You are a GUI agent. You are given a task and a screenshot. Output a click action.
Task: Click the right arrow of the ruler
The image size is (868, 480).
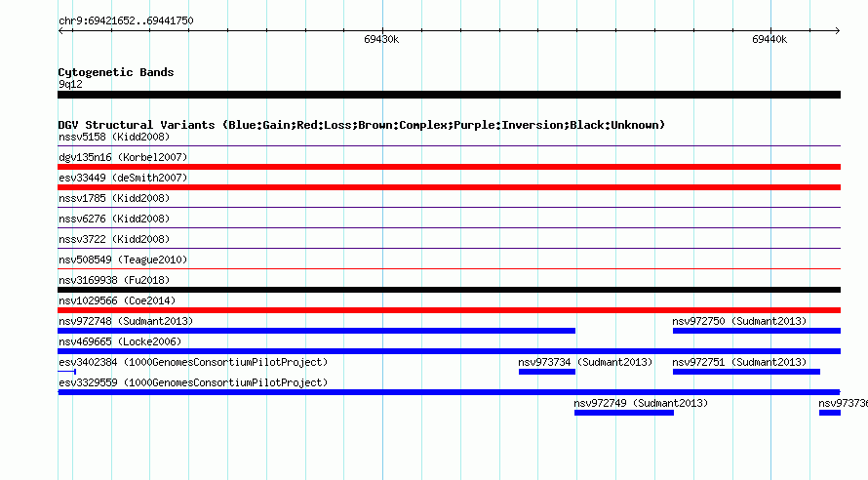(x=837, y=31)
